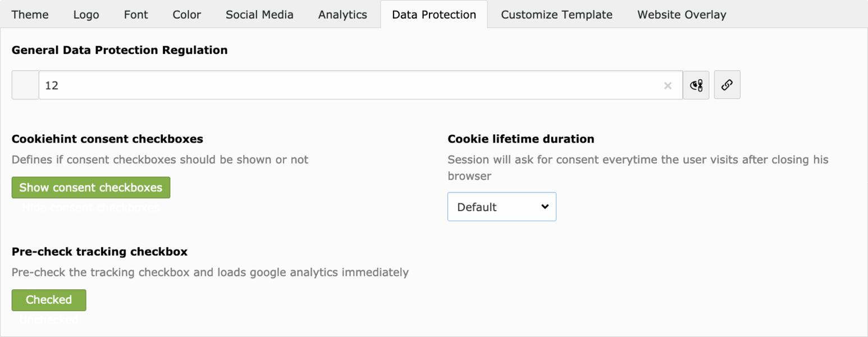Click the chain link icon button
868x337 pixels.
[x=727, y=85]
